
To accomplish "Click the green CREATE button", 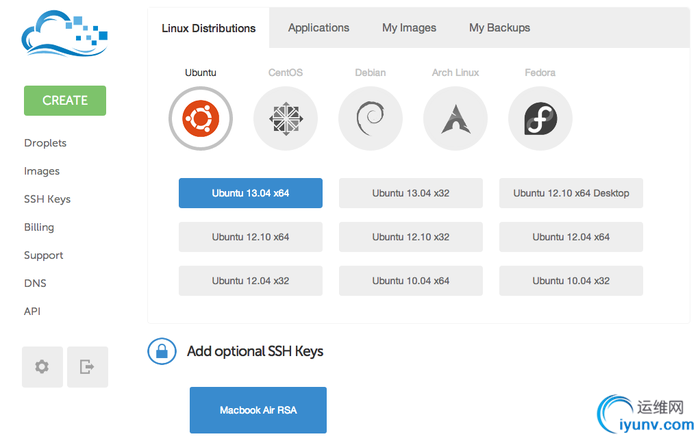I will (x=65, y=100).
